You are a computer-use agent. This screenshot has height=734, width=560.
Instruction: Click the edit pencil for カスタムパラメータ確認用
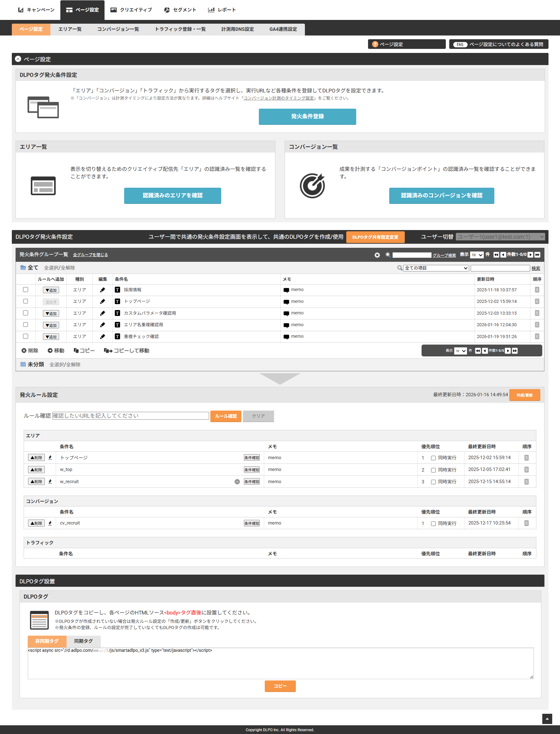click(x=102, y=313)
